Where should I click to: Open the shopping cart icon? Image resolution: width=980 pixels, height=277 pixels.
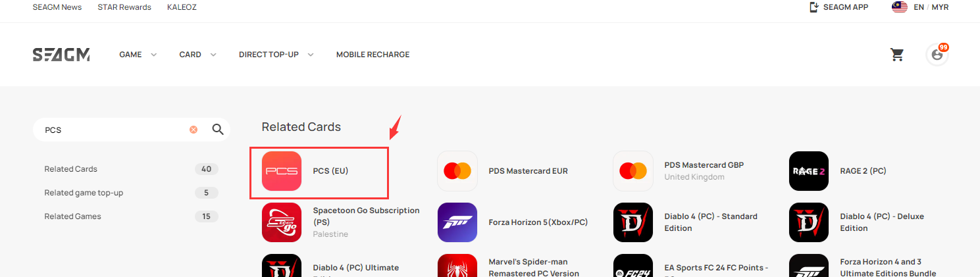pyautogui.click(x=897, y=55)
